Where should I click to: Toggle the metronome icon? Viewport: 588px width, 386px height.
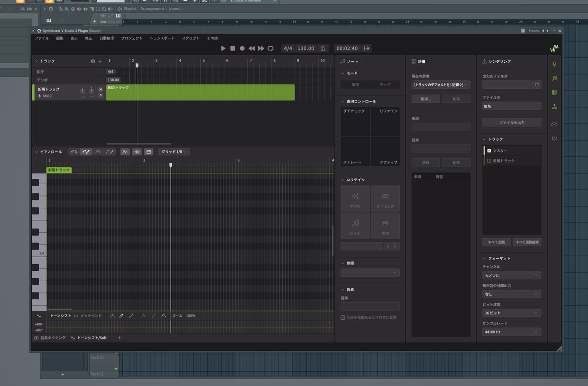click(322, 48)
